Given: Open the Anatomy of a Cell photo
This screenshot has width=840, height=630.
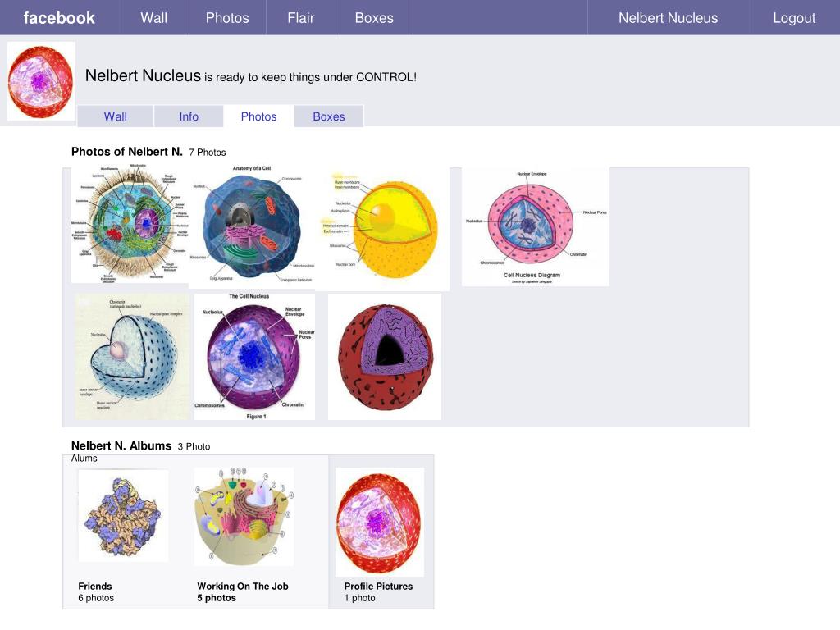Looking at the screenshot, I should pos(252,227).
